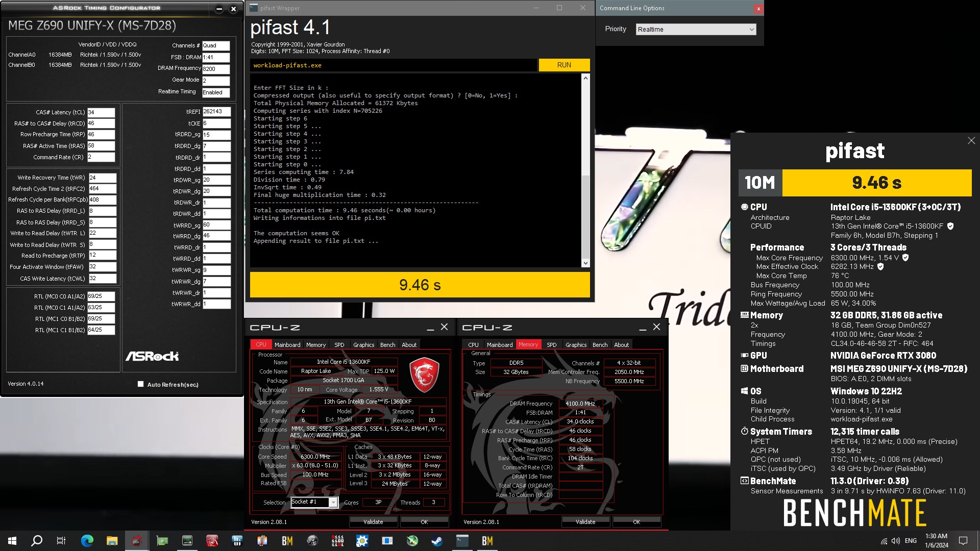
Task: Open the first BenchMate BM taskbar icon
Action: [x=287, y=541]
